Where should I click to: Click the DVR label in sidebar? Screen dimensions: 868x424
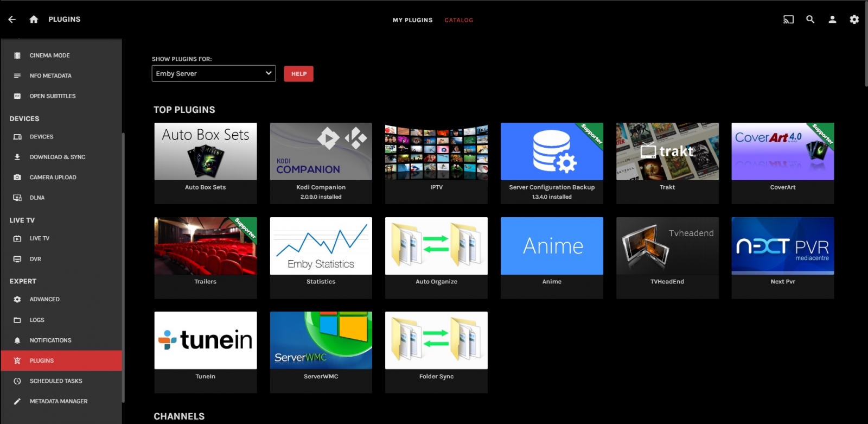pos(35,259)
